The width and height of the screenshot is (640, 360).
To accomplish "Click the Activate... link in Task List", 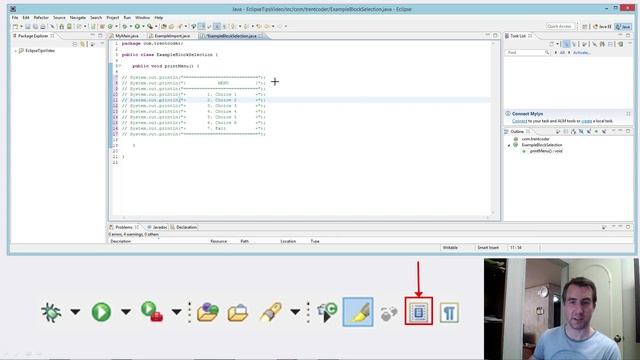I will [x=582, y=53].
